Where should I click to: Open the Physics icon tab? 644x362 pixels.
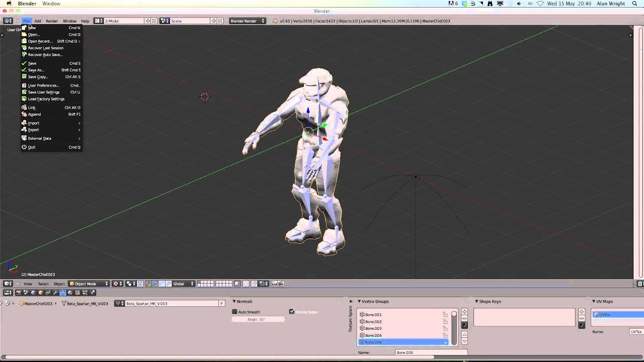pos(92,292)
